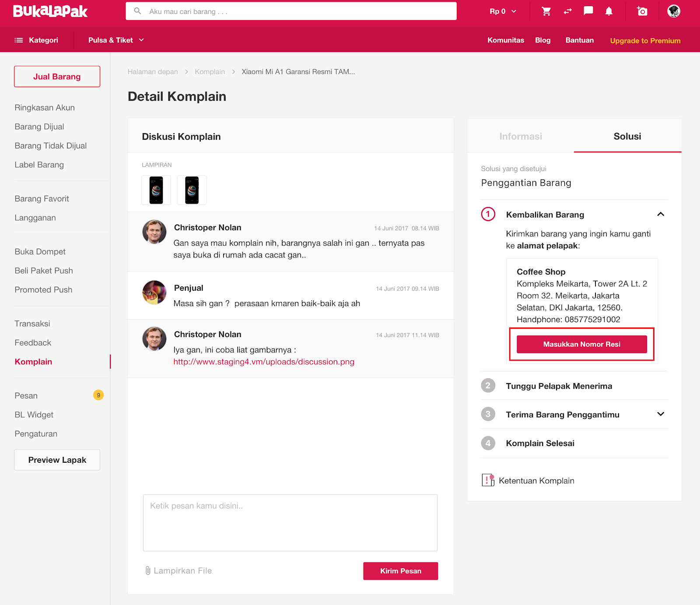This screenshot has width=700, height=605.
Task: Click the Pesan unread badge showing 9
Action: tap(98, 395)
